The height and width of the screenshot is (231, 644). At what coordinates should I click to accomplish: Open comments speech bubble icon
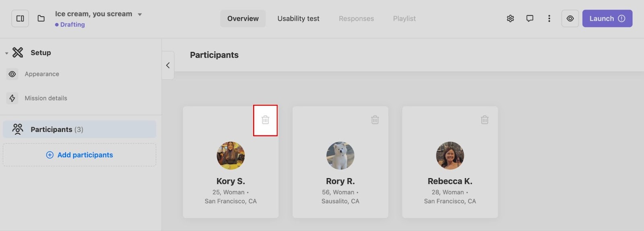click(x=530, y=19)
